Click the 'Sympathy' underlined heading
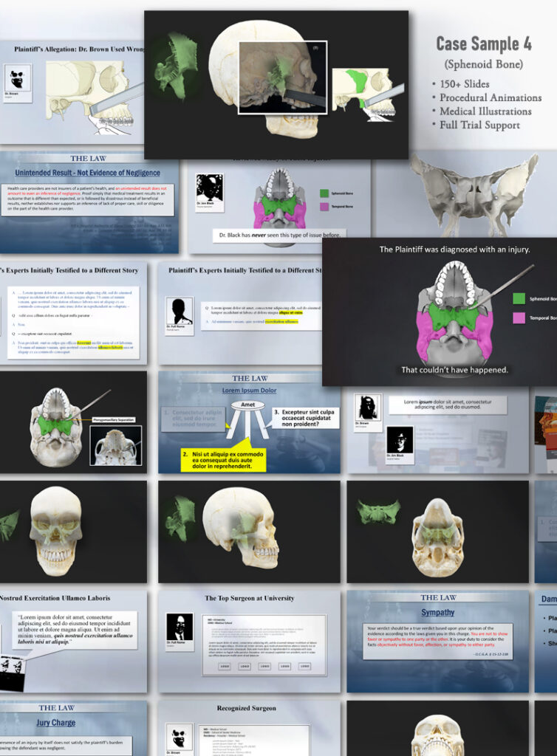 click(438, 612)
